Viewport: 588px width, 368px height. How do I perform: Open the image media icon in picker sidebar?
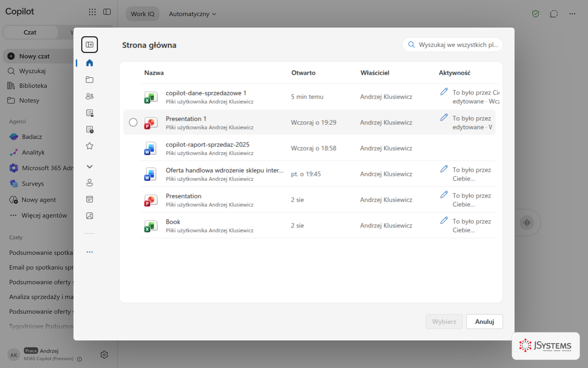[x=89, y=216]
